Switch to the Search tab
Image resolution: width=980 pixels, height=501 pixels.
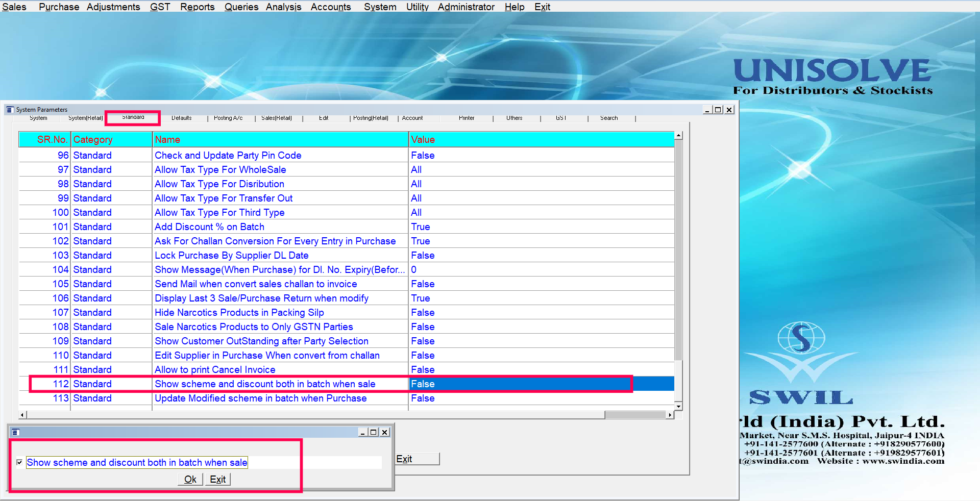609,118
